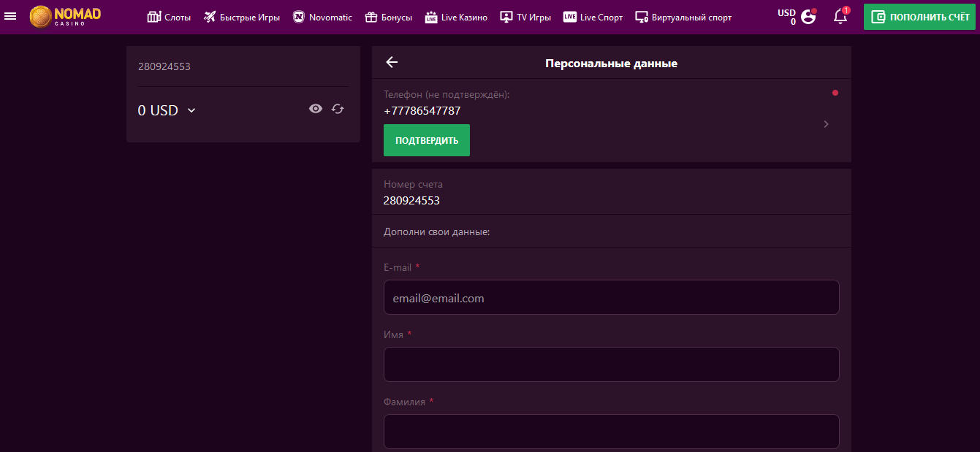Viewport: 980px width, 452px height.
Task: Open the Бонусы page
Action: 389,17
